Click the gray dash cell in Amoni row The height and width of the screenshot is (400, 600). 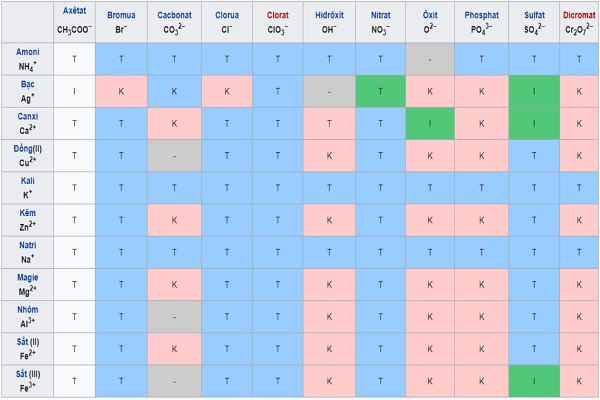[x=432, y=59]
